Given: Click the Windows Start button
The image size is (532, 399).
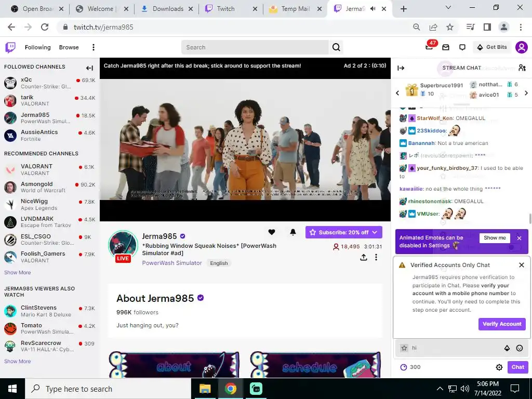Looking at the screenshot, I should pos(12,389).
